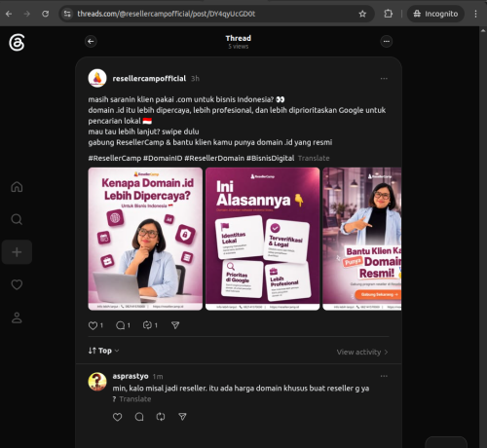Screen dimensions: 487x448
Task: Like the main post
Action: (93, 325)
